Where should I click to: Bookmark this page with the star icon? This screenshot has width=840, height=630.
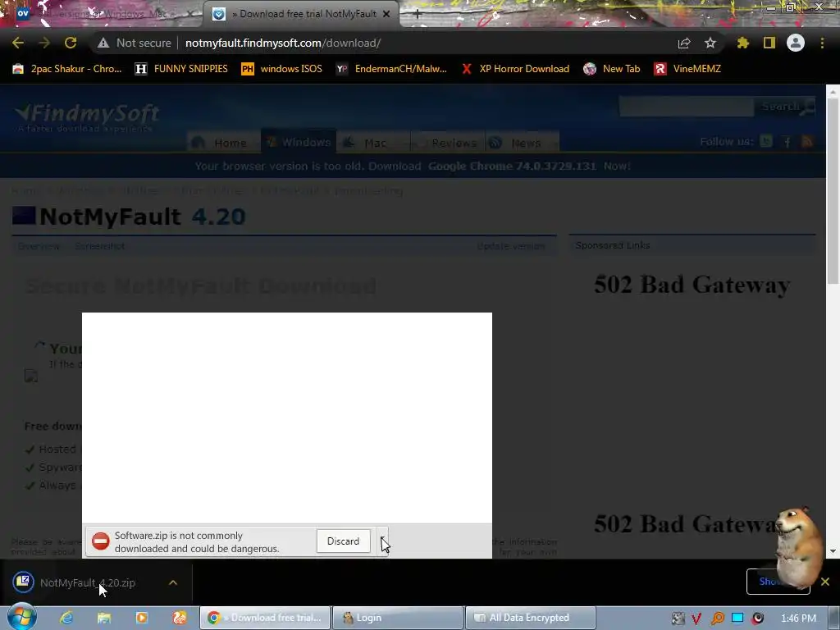(x=710, y=43)
